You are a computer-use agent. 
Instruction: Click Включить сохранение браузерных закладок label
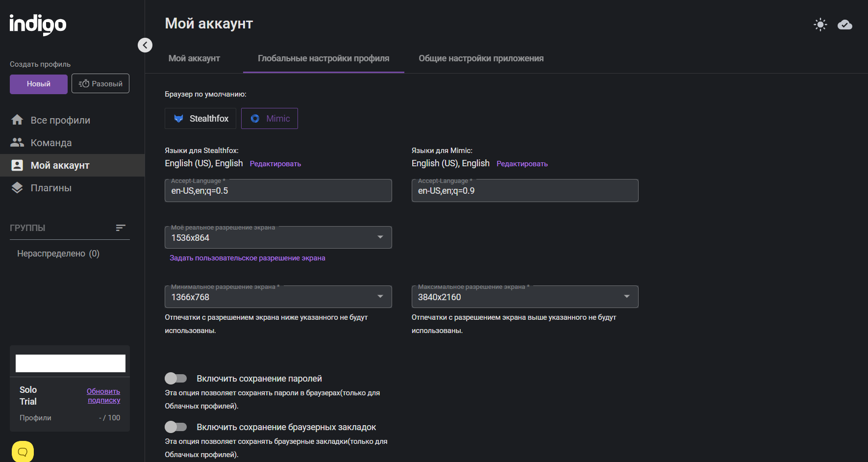(x=286, y=427)
